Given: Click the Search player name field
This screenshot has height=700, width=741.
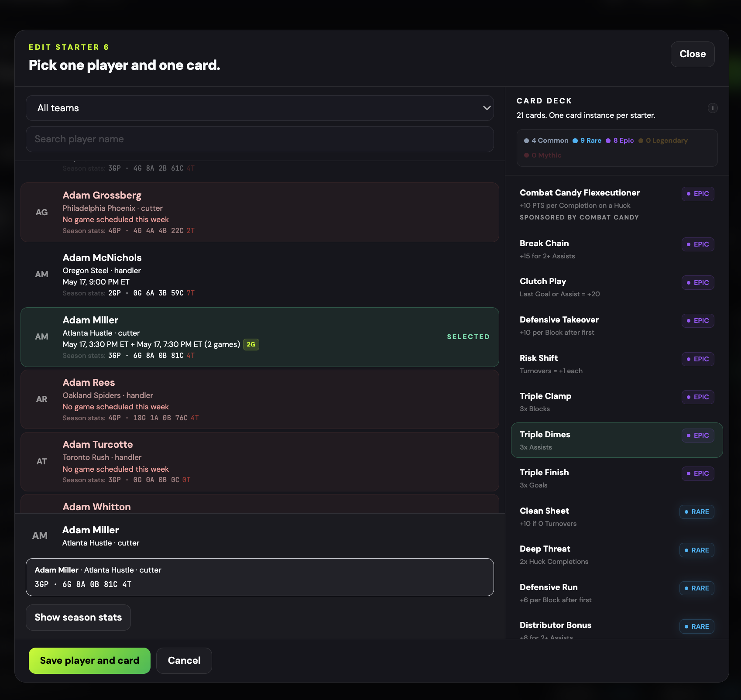Looking at the screenshot, I should coord(260,139).
